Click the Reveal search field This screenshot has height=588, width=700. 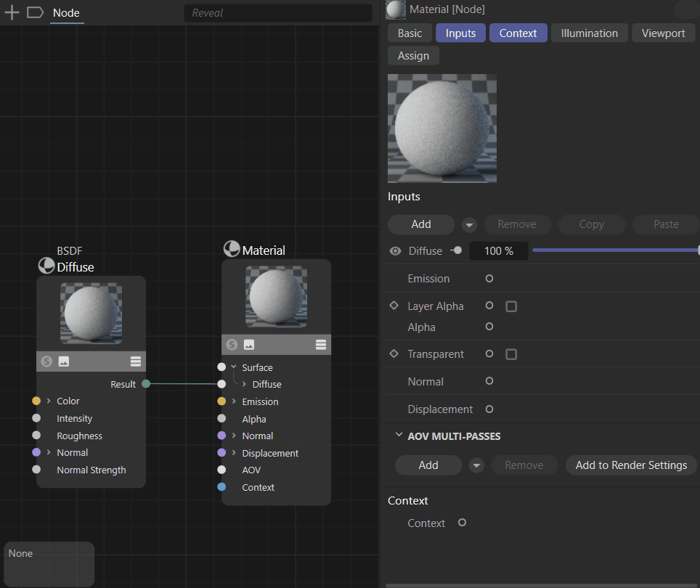277,13
